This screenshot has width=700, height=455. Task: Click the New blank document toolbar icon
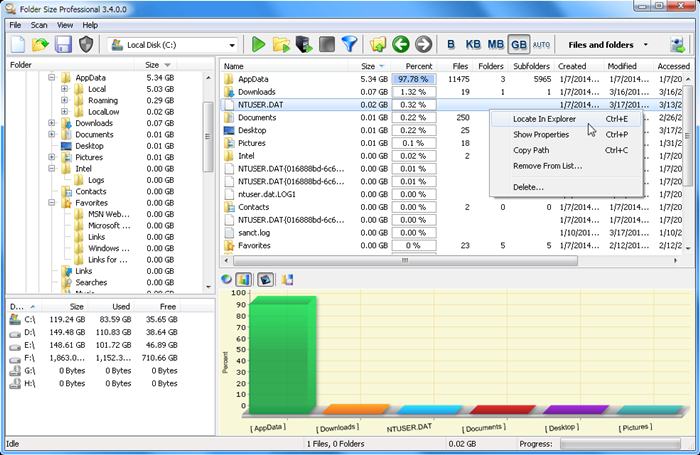(18, 45)
